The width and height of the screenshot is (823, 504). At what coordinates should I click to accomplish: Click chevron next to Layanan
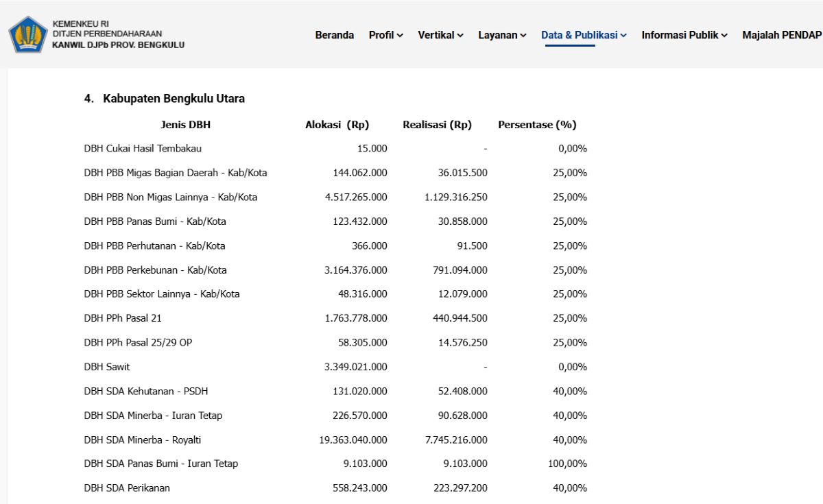[523, 36]
